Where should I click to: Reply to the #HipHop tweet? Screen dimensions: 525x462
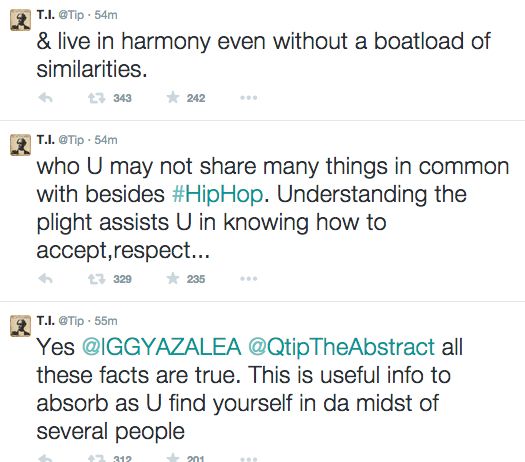46,279
